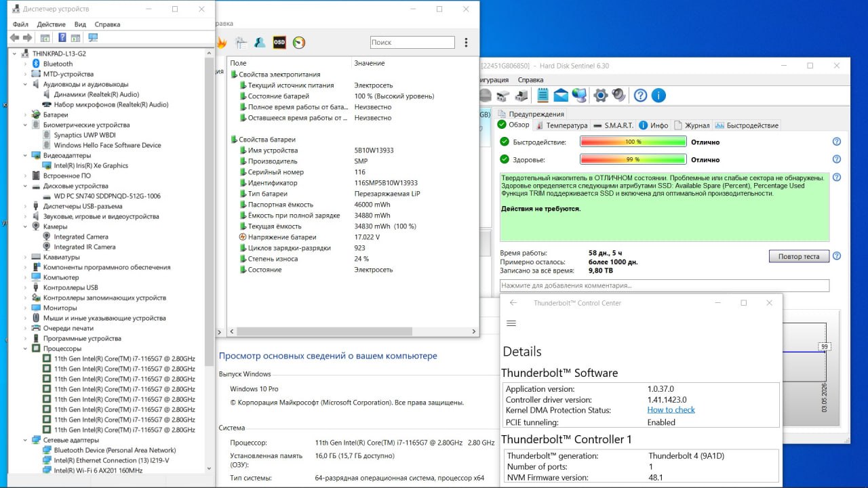Click the Intel Iris Xe Graphics adapter icon
Viewport: 868px width, 488px height.
coord(47,165)
